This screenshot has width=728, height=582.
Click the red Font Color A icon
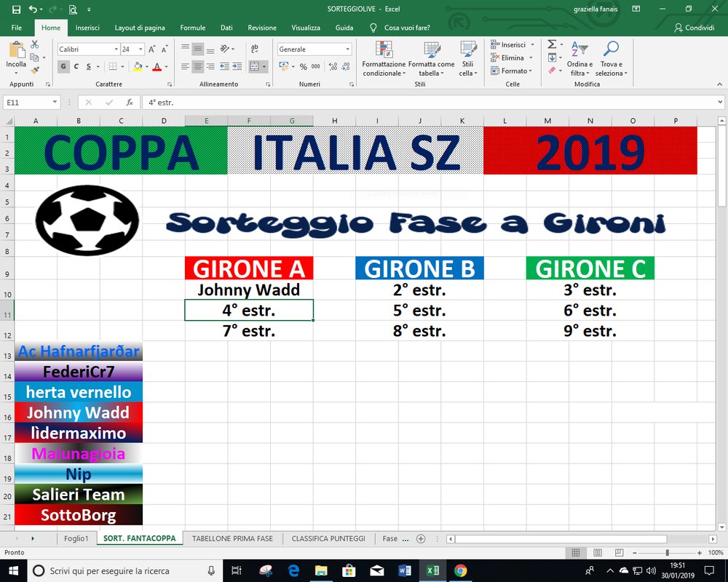[x=157, y=67]
